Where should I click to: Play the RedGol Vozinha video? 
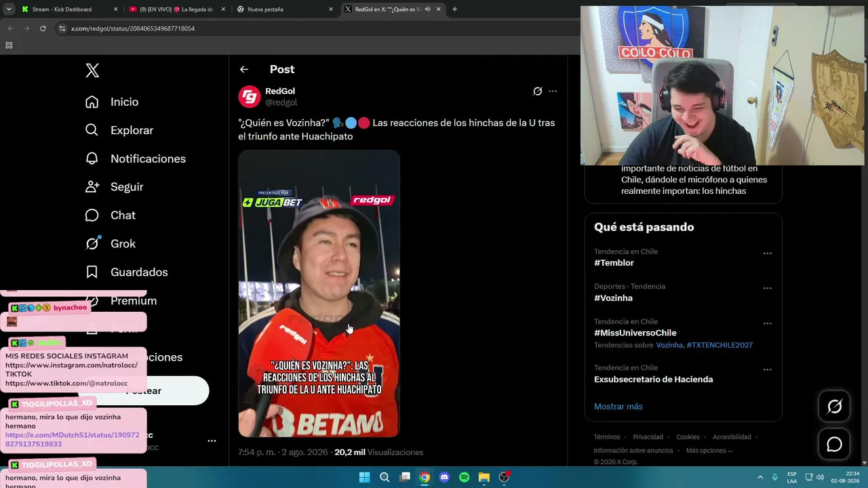319,293
